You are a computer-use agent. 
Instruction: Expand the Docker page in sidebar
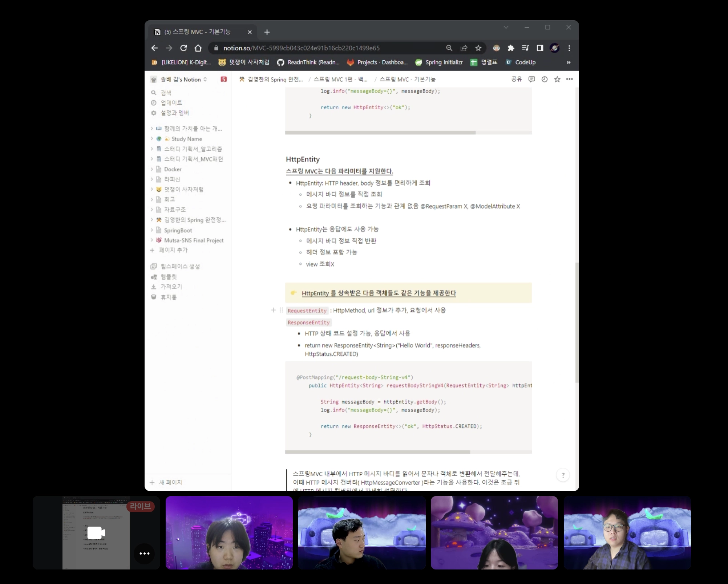tap(152, 169)
